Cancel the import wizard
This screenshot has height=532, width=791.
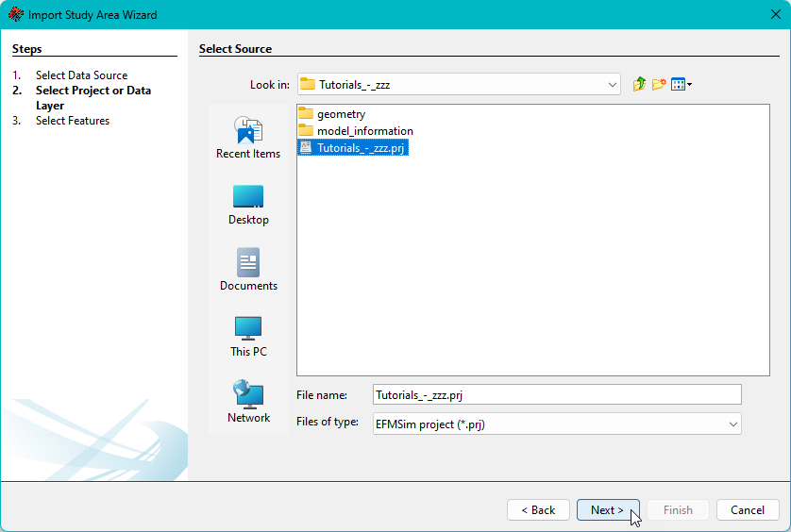pyautogui.click(x=748, y=510)
